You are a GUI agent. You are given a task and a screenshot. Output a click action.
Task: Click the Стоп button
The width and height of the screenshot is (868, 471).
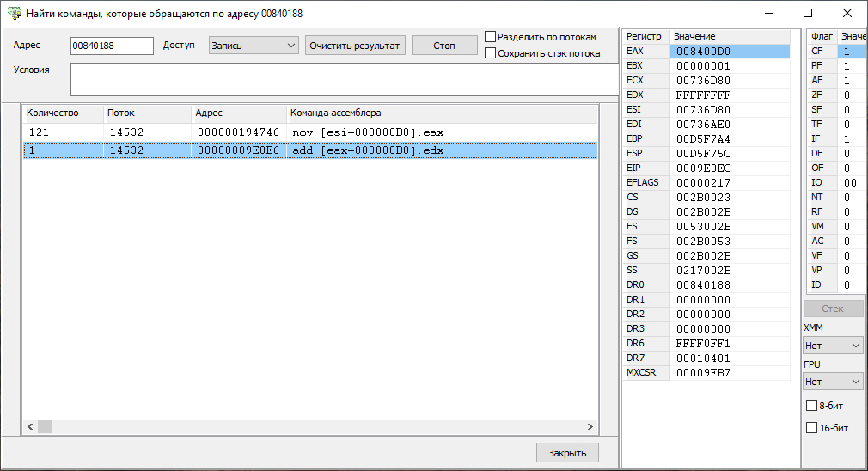[444, 46]
